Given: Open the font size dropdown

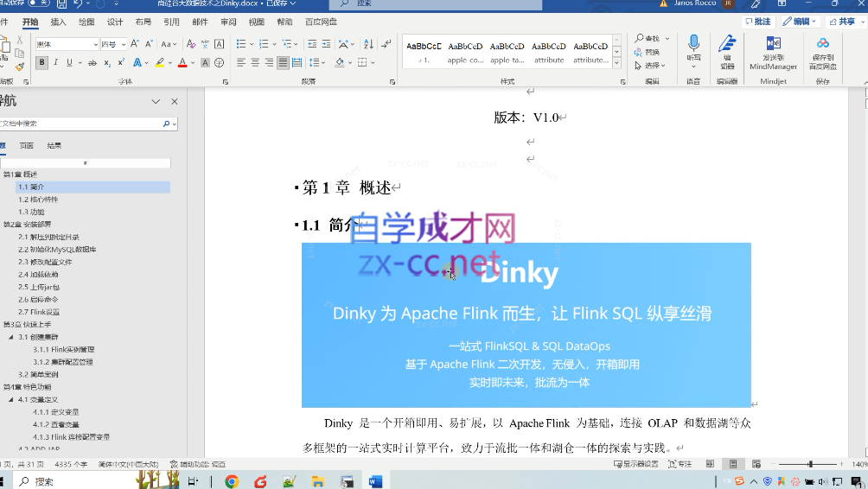Looking at the screenshot, I should point(123,44).
